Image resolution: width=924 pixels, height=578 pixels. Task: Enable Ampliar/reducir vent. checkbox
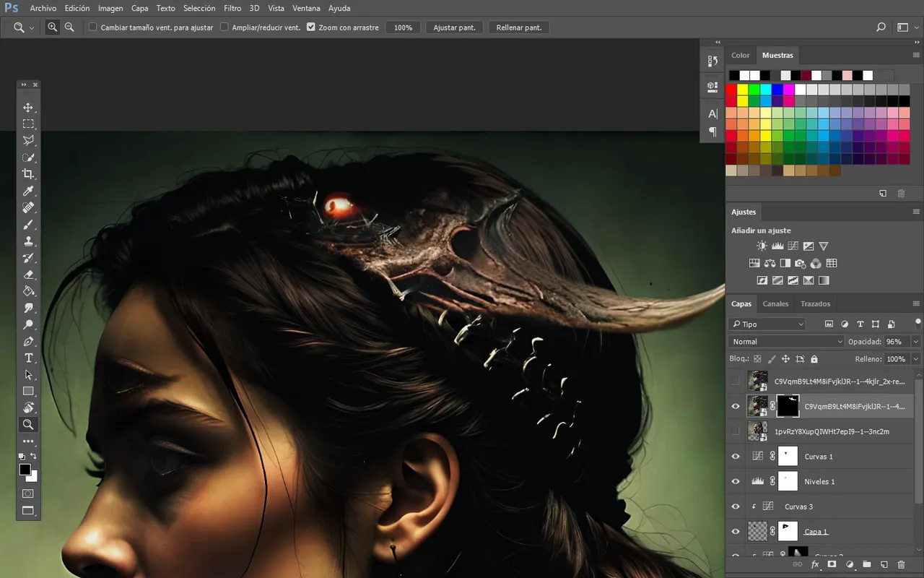(224, 27)
